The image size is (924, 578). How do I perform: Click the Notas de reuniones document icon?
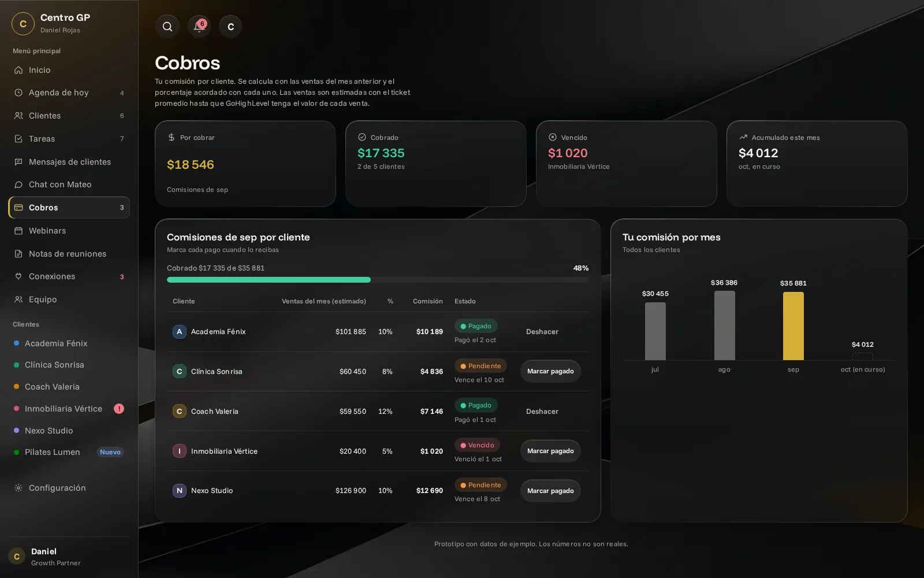[x=18, y=254]
